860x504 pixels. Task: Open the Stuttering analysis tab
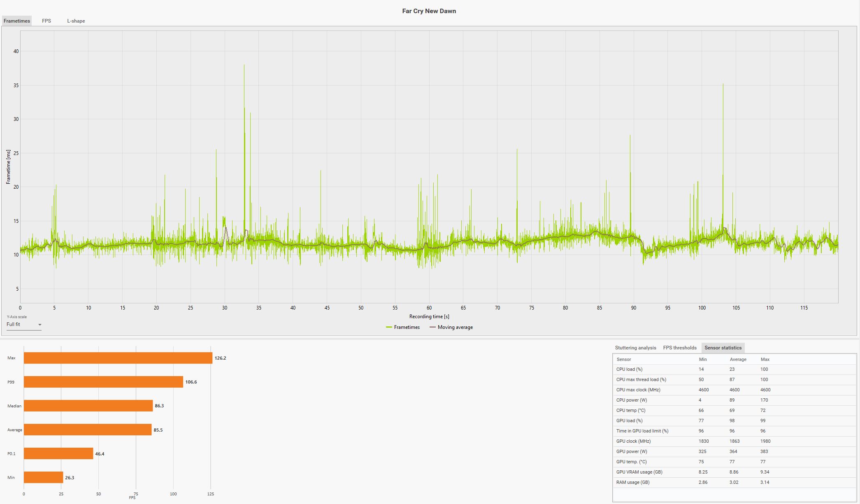pos(635,348)
